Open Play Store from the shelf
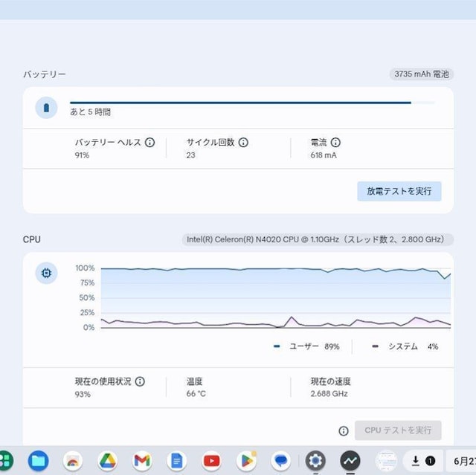 coord(246,461)
